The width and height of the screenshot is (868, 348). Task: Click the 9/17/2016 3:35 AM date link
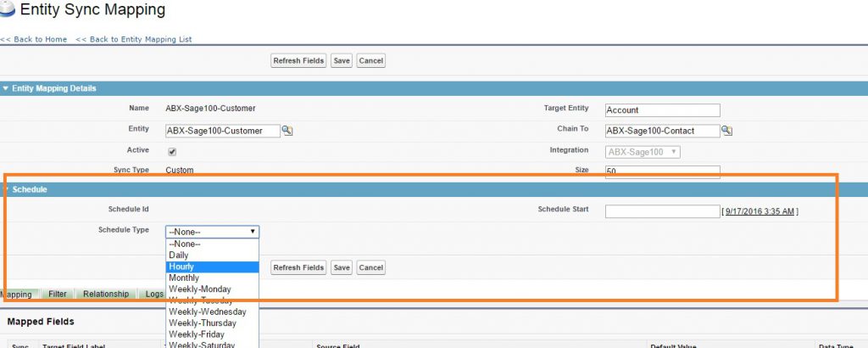pyautogui.click(x=760, y=211)
